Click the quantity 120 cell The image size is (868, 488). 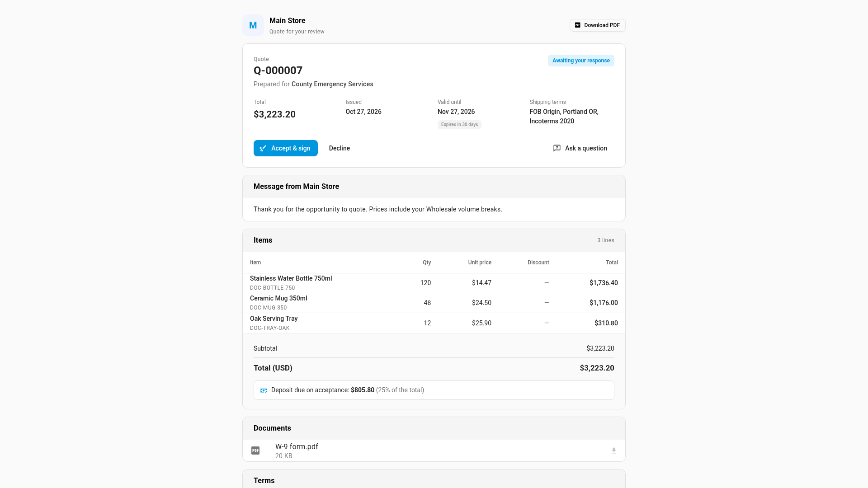425,283
